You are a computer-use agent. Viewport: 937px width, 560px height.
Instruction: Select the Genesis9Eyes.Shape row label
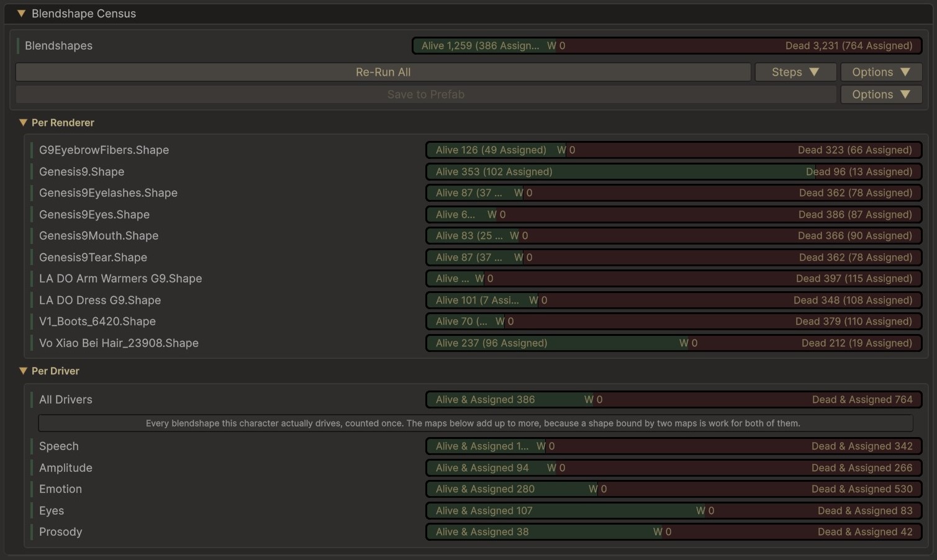click(x=94, y=214)
